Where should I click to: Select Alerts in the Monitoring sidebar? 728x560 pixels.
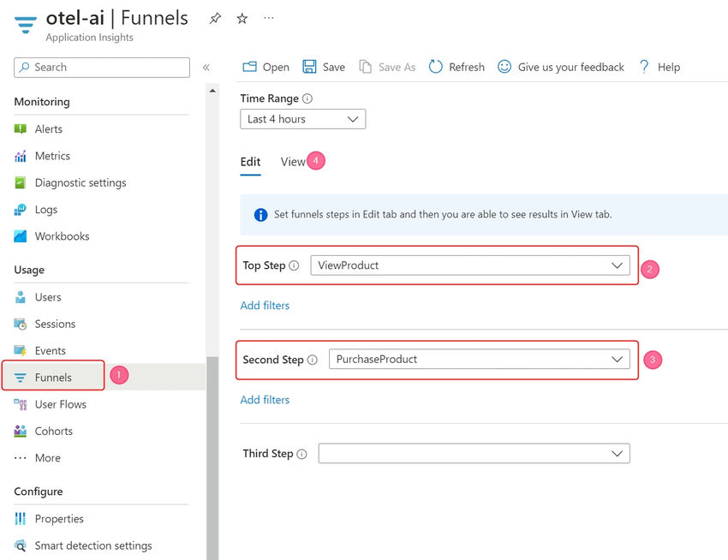coord(50,128)
